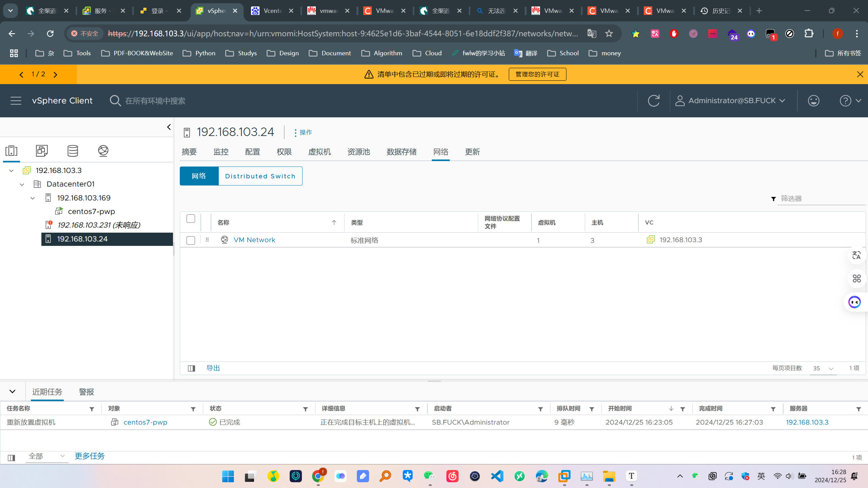Collapse the Datacenter01 tree node
This screenshot has width=868, height=488.
22,184
